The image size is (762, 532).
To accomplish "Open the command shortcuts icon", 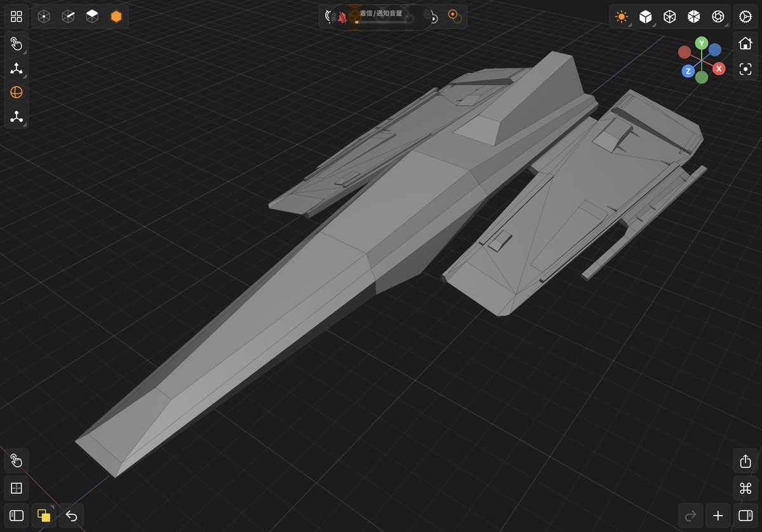I will click(x=745, y=488).
